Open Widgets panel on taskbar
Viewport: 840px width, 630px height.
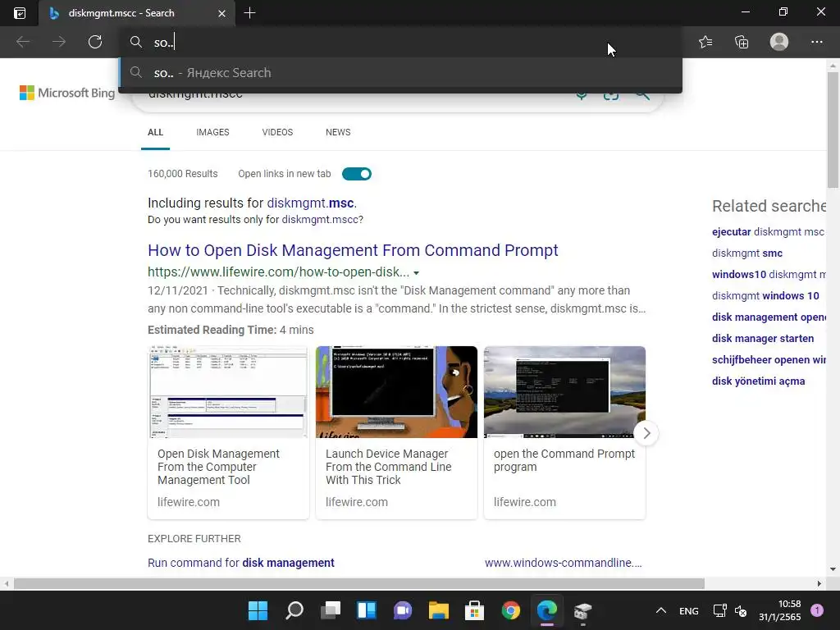tap(367, 610)
